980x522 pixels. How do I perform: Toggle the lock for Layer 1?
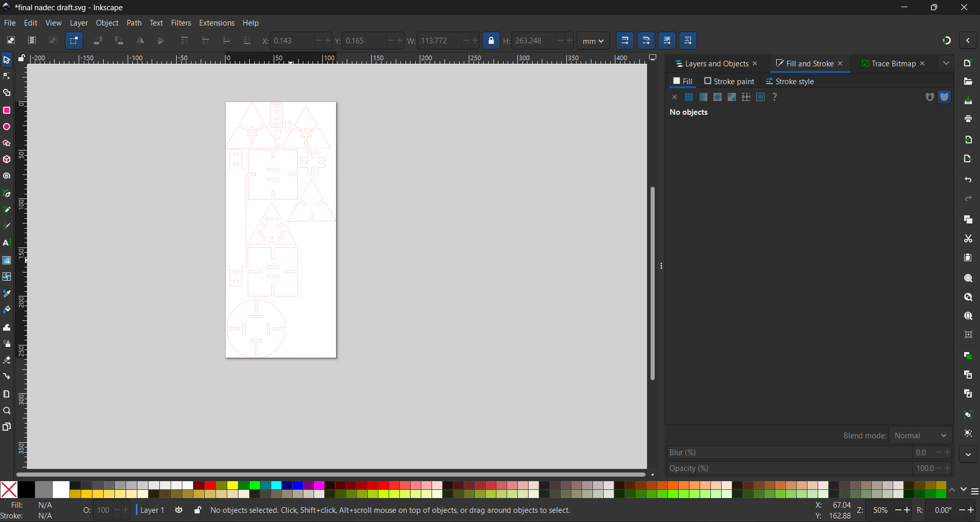(198, 510)
